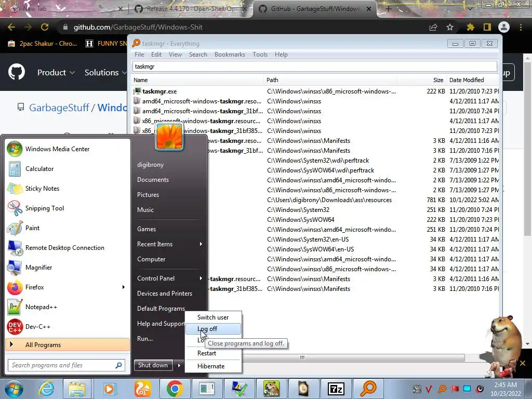
Task: Open Windows Media Player taskbar icon
Action: coord(109,389)
